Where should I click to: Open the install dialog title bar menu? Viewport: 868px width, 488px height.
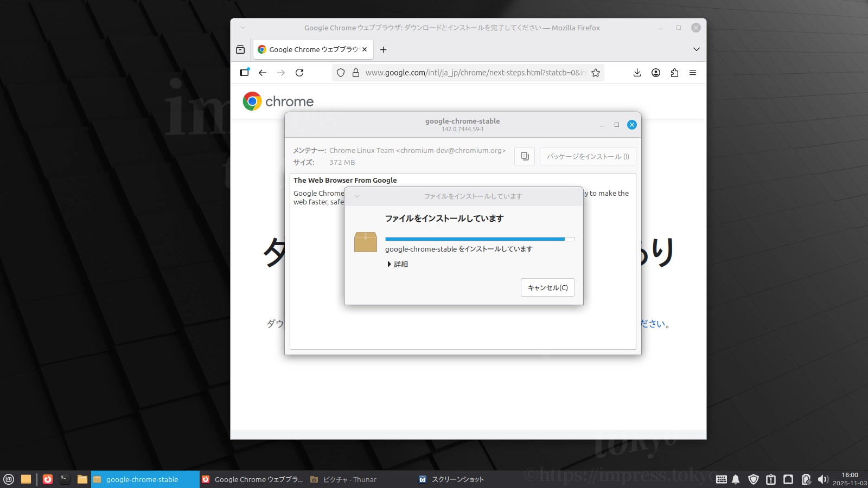(x=357, y=196)
